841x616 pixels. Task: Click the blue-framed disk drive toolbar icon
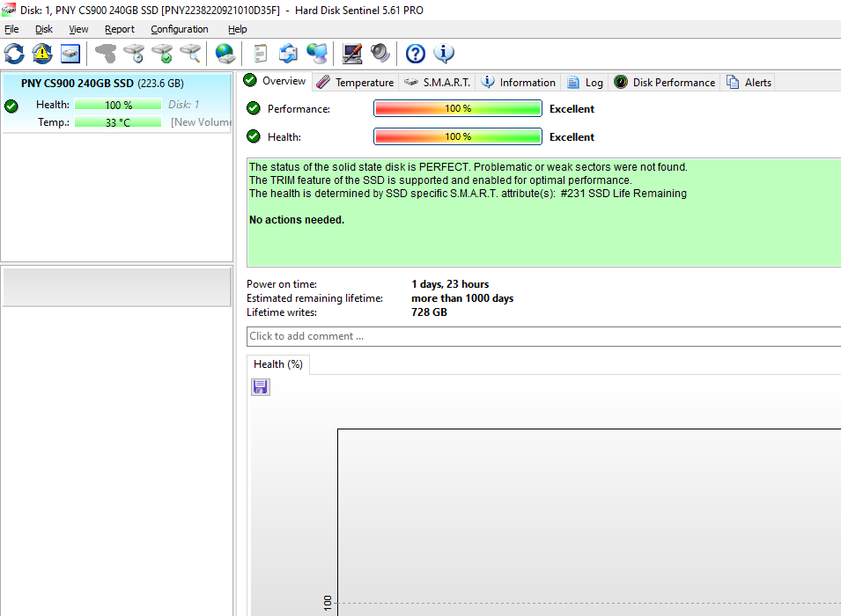pyautogui.click(x=70, y=54)
